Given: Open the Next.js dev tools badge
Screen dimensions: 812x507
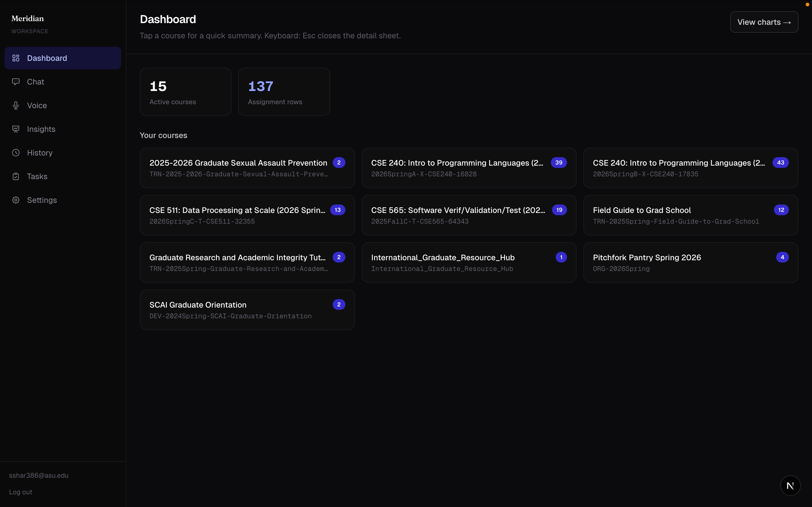Looking at the screenshot, I should (x=790, y=485).
